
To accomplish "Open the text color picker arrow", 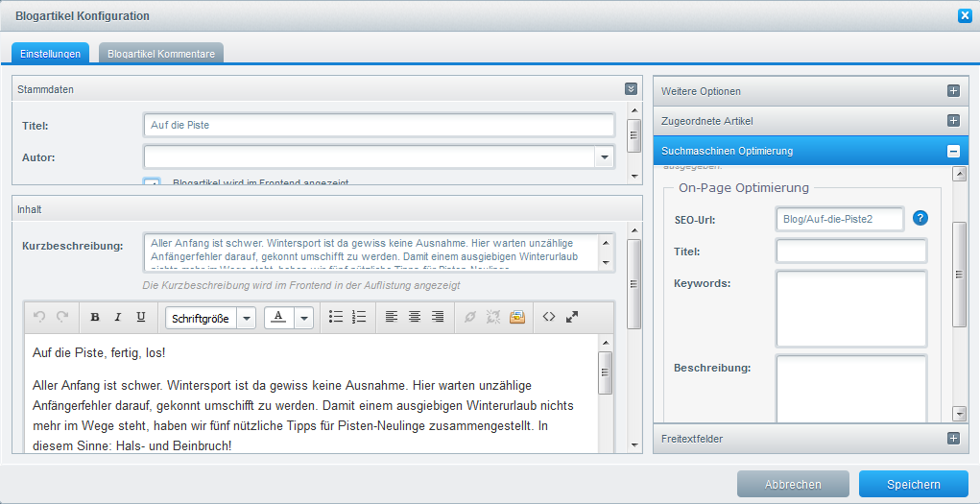I will click(304, 318).
